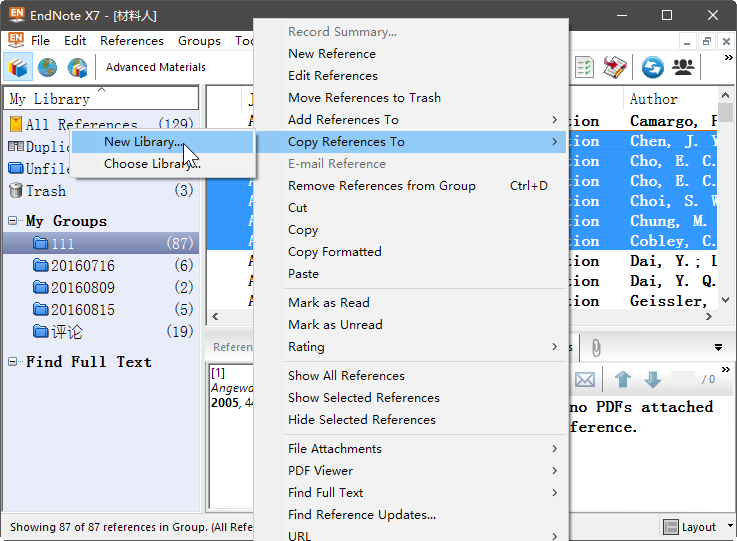Viewport: 737px width, 541px height.
Task: Go to previous page with up arrow
Action: point(623,379)
